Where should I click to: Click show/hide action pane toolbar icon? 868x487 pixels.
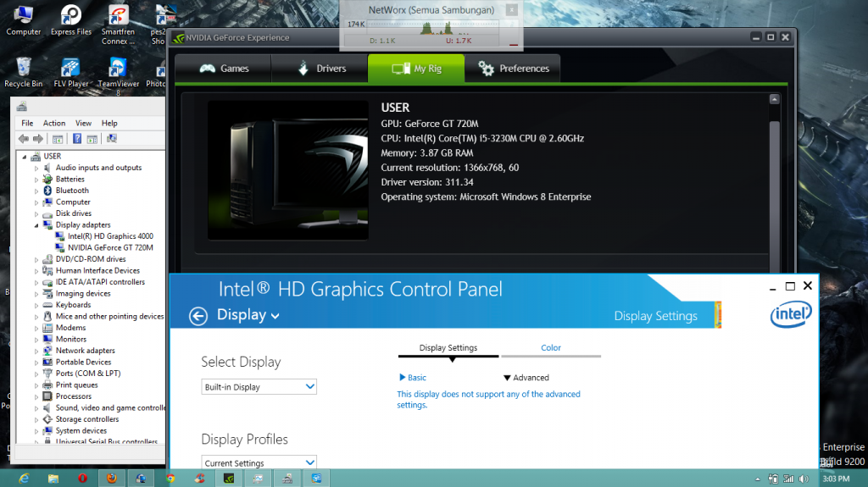pyautogui.click(x=92, y=139)
